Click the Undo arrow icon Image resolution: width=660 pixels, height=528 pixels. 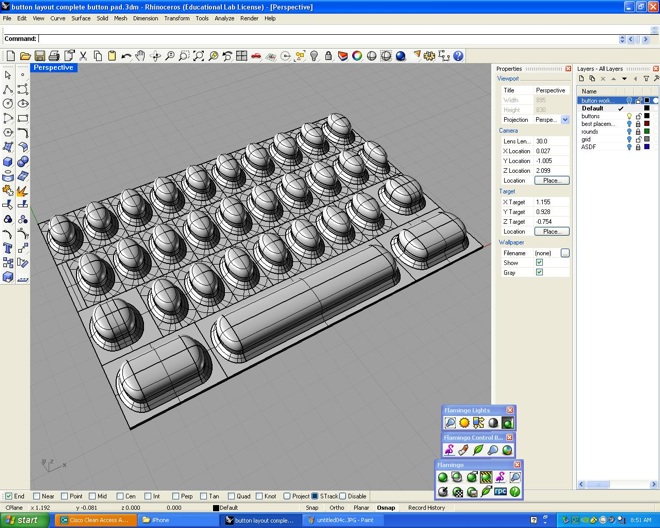pyautogui.click(x=126, y=56)
